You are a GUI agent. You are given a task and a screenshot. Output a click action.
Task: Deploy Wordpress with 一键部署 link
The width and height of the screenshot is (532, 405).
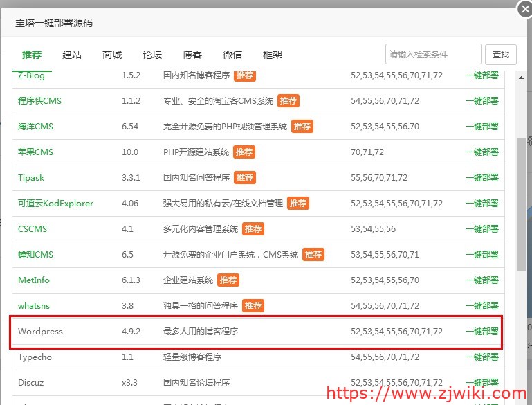pos(481,332)
